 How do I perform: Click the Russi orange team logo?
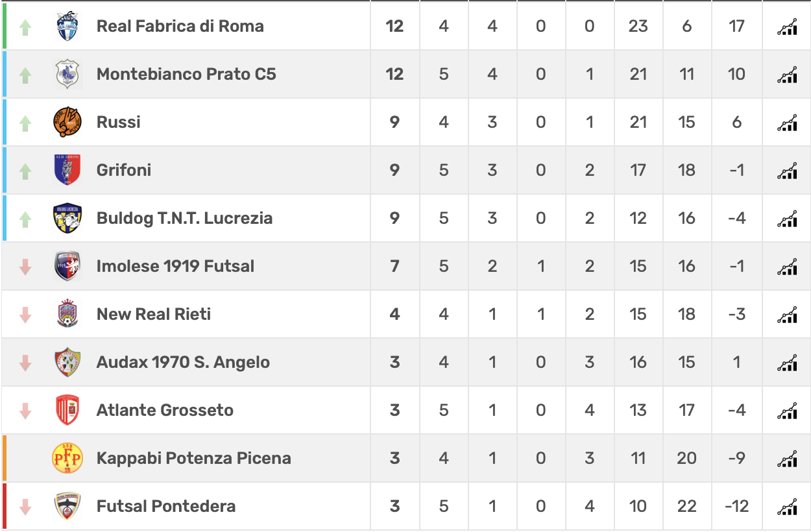pyautogui.click(x=67, y=122)
